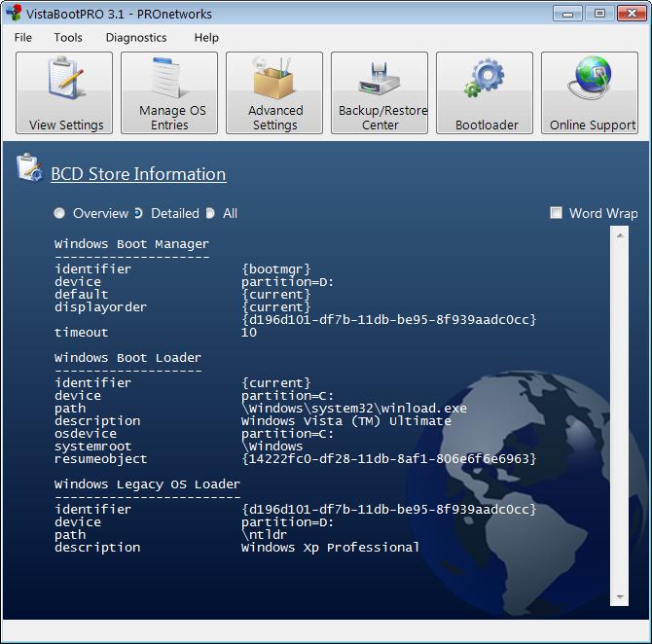Click the 'Windows Boot Manager' section title
Image resolution: width=652 pixels, height=644 pixels.
click(x=131, y=244)
